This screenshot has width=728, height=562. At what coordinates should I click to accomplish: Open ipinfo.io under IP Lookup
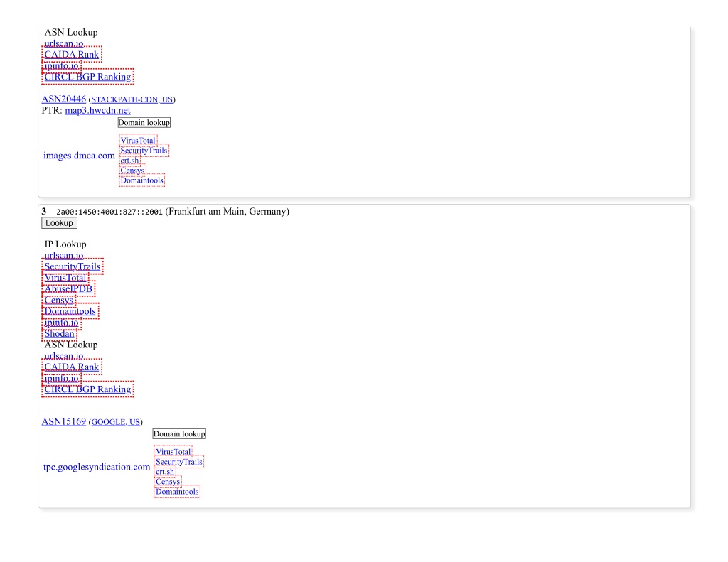[x=61, y=323]
